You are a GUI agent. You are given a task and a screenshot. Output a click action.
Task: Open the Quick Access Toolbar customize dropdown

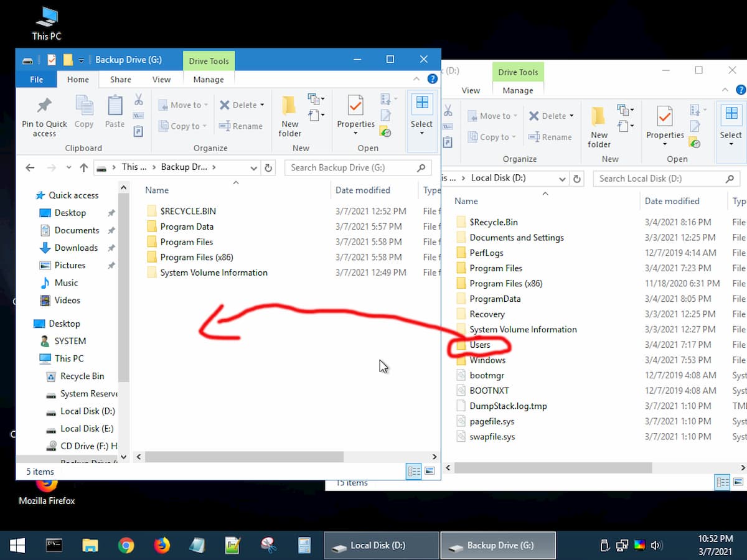(82, 60)
